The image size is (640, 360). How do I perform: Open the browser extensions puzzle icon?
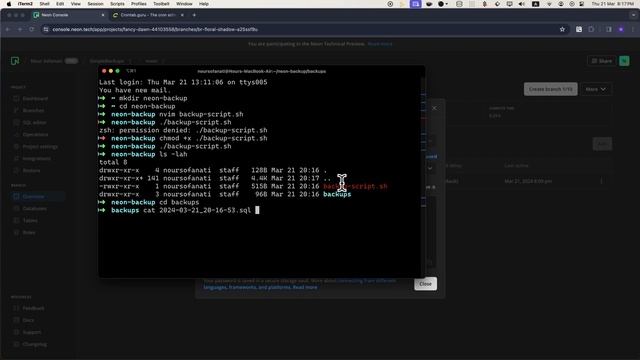tap(591, 29)
